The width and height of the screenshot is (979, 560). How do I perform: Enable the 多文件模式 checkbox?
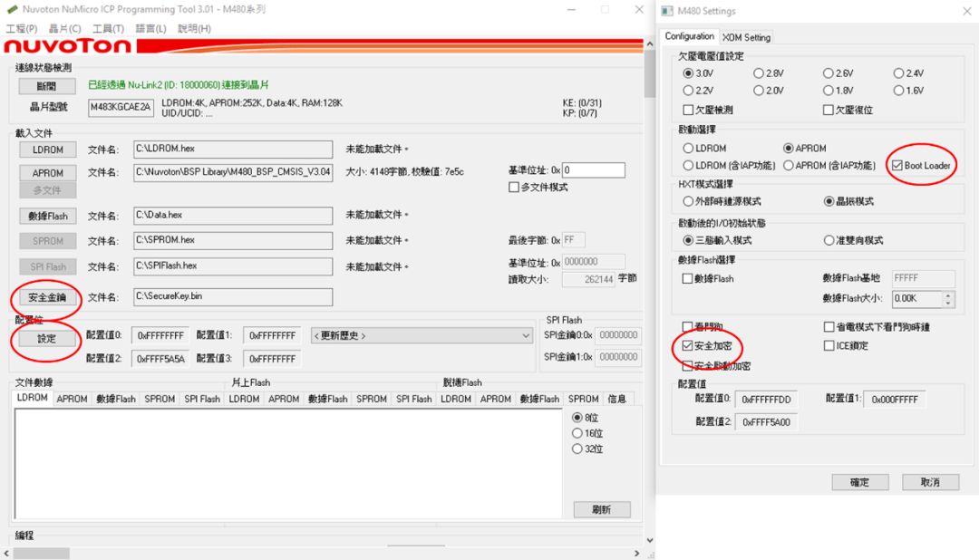[x=513, y=188]
